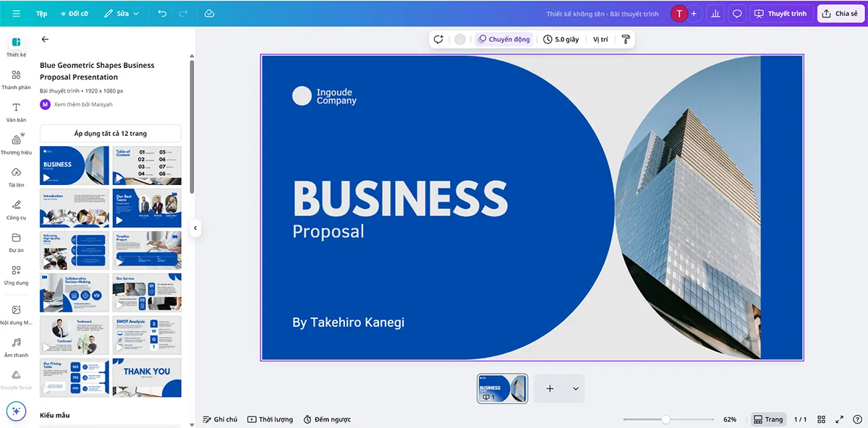Redo the last action
The height and width of the screenshot is (428, 868).
click(x=183, y=14)
